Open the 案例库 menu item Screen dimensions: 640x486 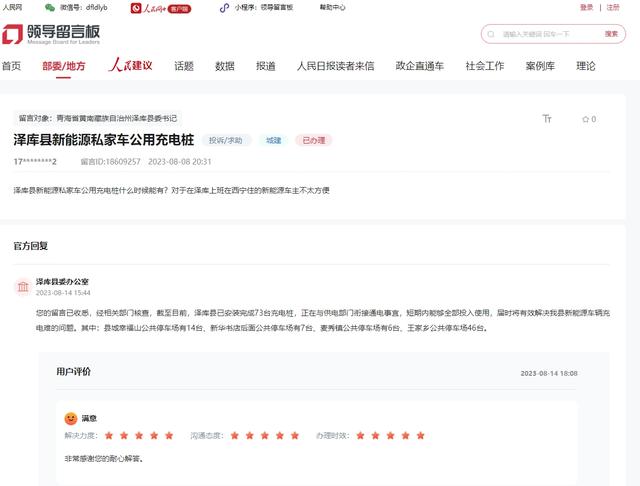[x=540, y=66]
